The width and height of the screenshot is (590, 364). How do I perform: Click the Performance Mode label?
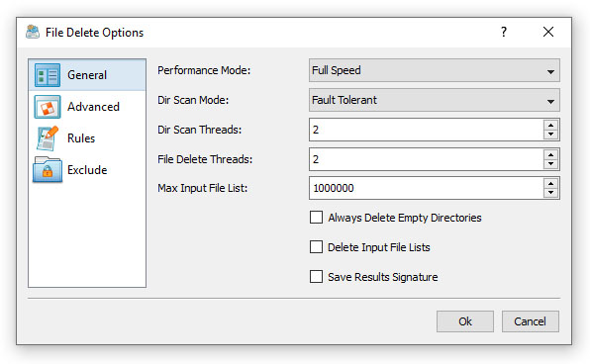pos(204,70)
